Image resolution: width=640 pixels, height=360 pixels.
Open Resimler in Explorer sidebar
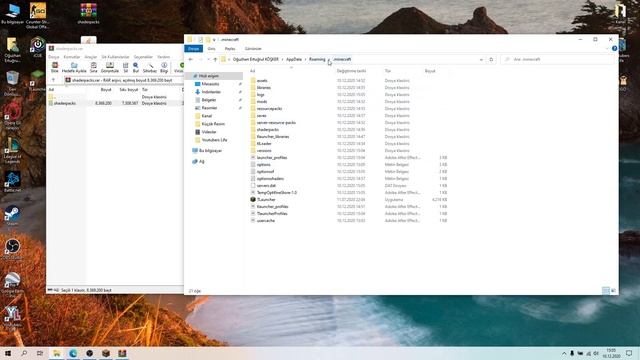coord(209,108)
